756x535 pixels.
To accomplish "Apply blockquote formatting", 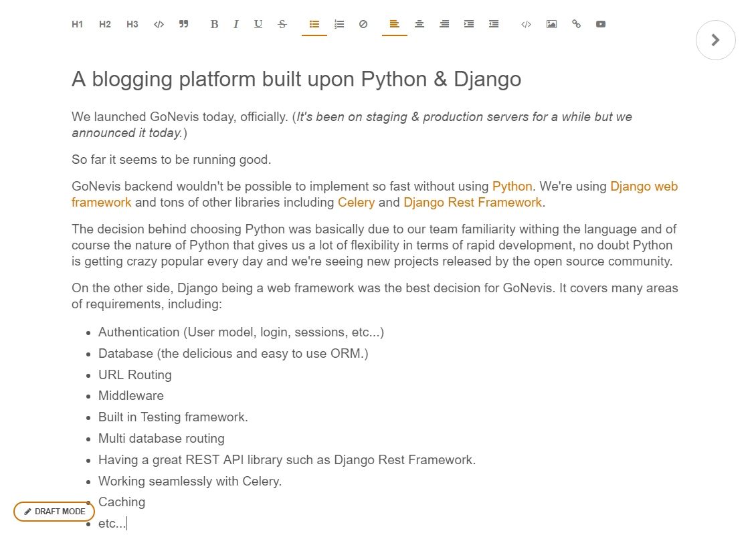I will (184, 24).
